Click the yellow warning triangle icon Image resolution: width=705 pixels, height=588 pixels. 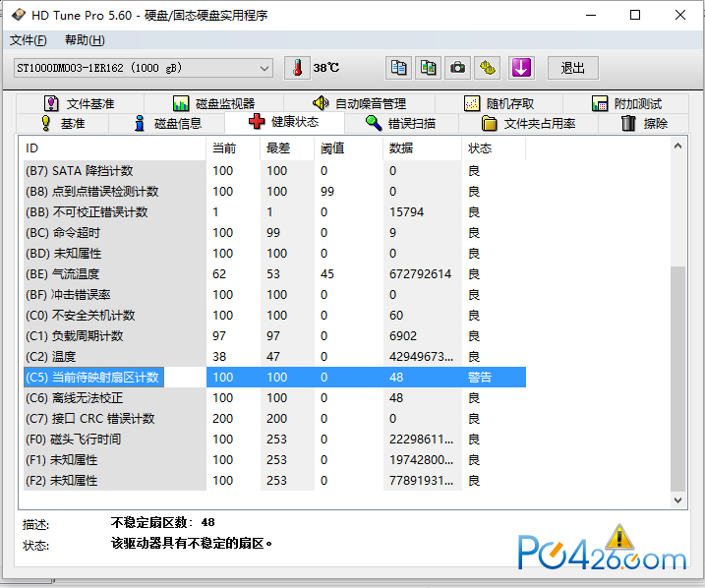[619, 538]
